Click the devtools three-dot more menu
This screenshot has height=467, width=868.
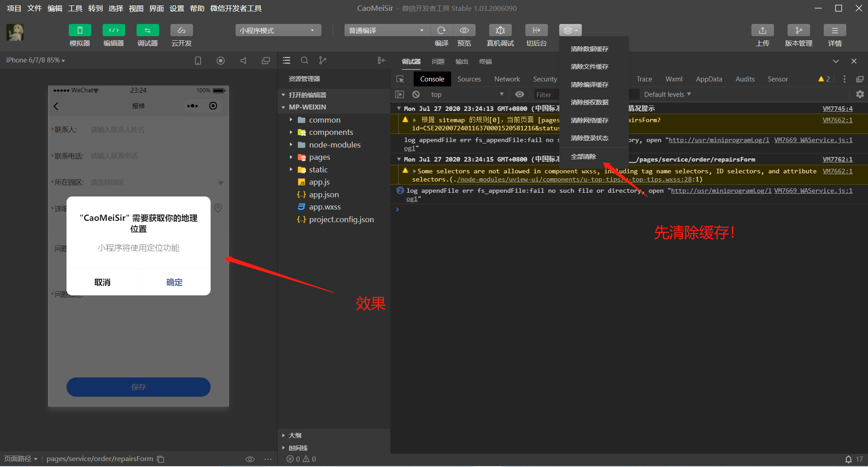point(844,79)
